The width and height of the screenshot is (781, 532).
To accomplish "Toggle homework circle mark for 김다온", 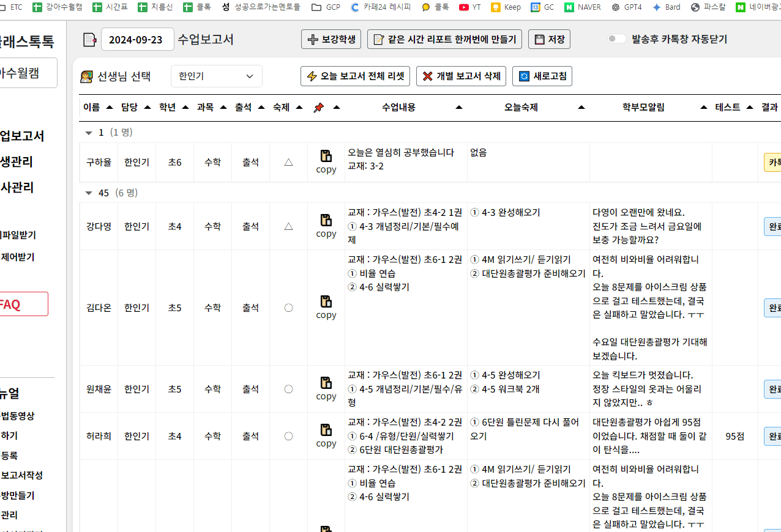I will coord(288,308).
